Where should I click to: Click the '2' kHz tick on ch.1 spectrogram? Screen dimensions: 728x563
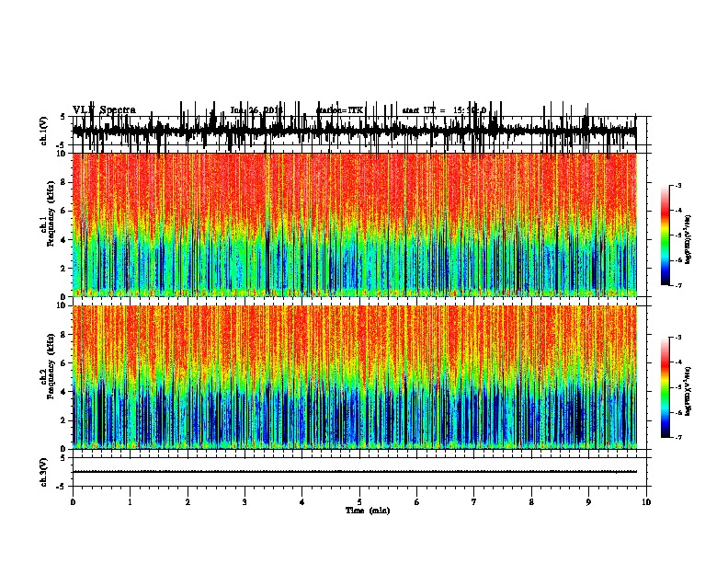click(63, 269)
